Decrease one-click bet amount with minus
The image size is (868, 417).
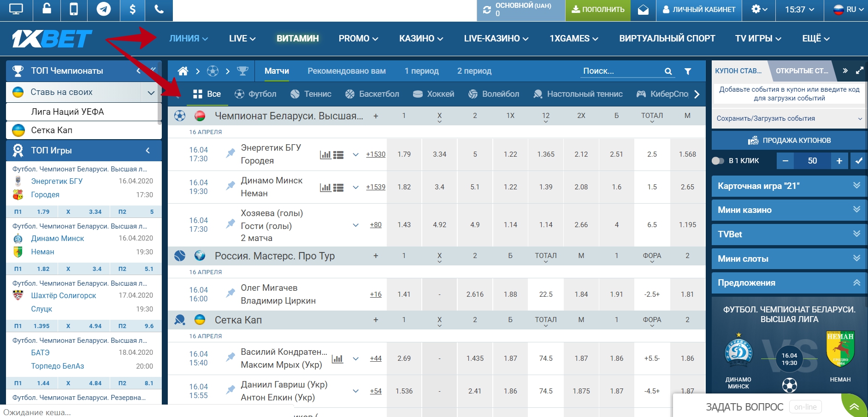click(x=785, y=161)
